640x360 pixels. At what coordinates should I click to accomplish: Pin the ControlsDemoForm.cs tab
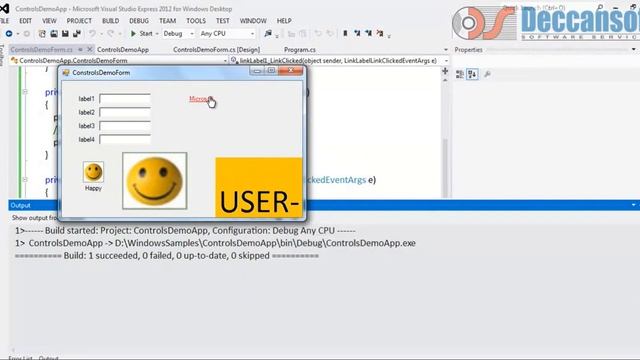[x=81, y=49]
